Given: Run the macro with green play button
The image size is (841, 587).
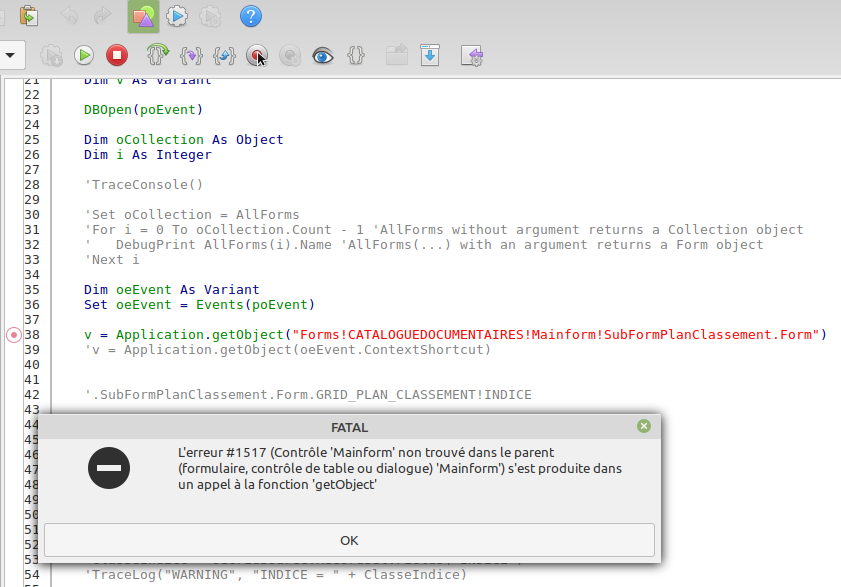Looking at the screenshot, I should pos(85,56).
